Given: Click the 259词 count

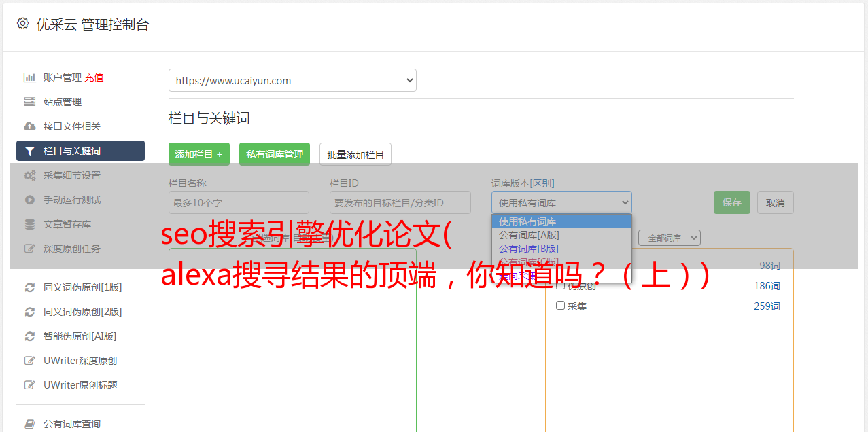Looking at the screenshot, I should coord(767,306).
